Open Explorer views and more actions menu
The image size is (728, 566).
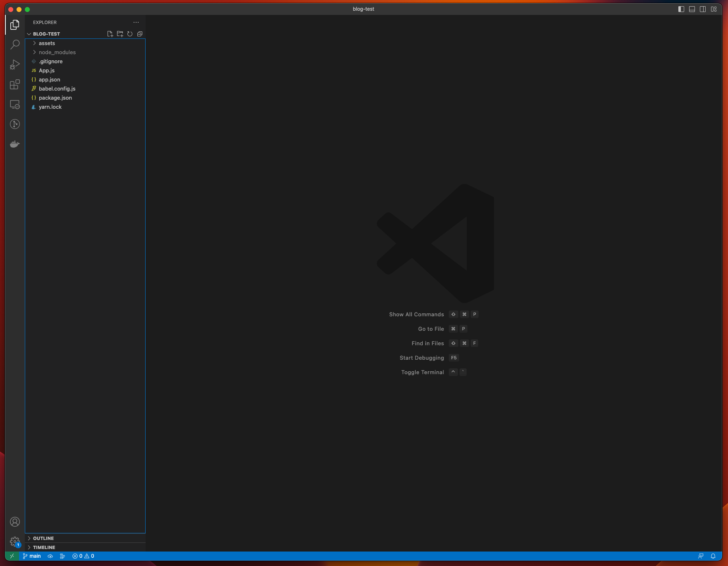(x=136, y=22)
